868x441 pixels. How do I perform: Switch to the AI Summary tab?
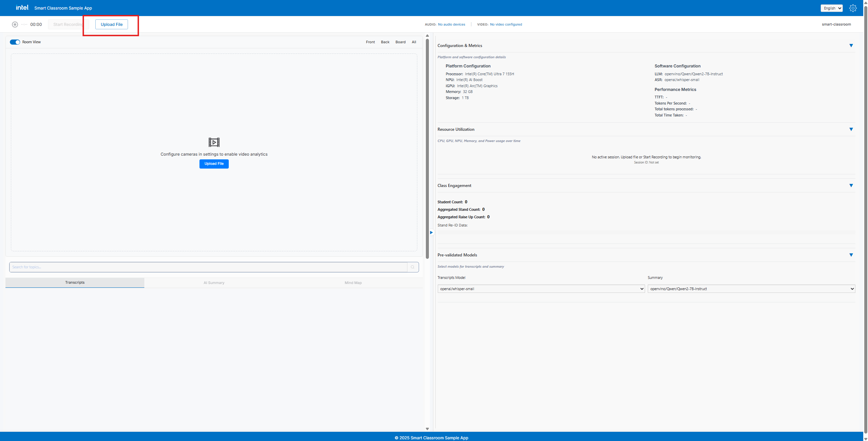(214, 283)
